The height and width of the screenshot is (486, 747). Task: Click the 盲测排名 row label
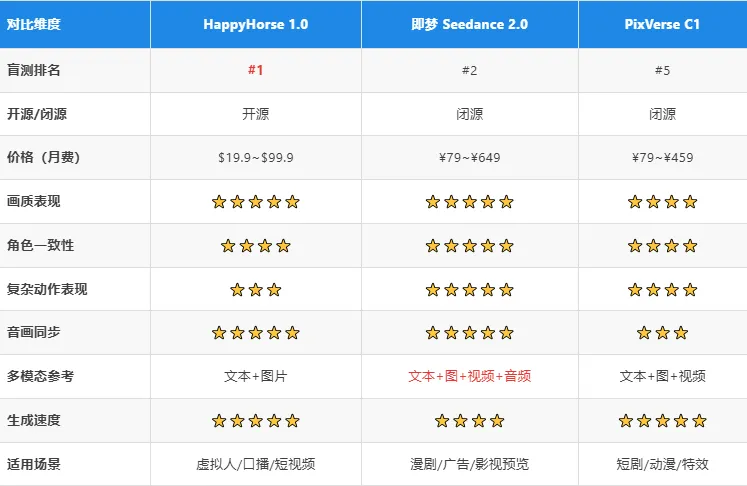pyautogui.click(x=34, y=71)
